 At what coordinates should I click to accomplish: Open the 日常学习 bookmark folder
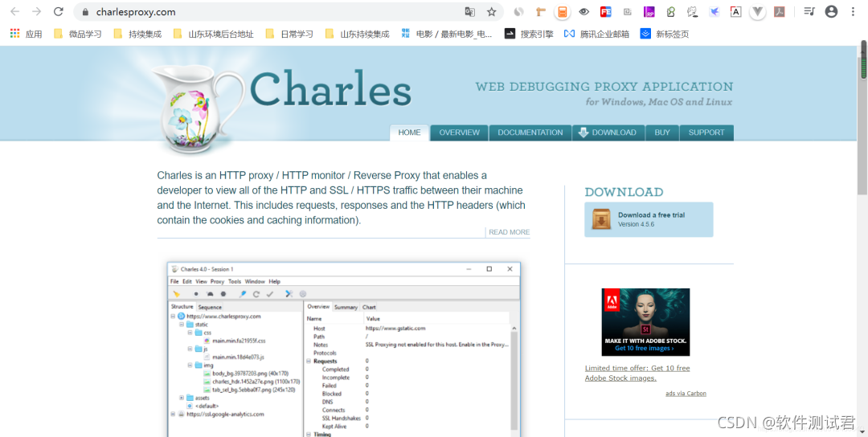click(x=289, y=34)
